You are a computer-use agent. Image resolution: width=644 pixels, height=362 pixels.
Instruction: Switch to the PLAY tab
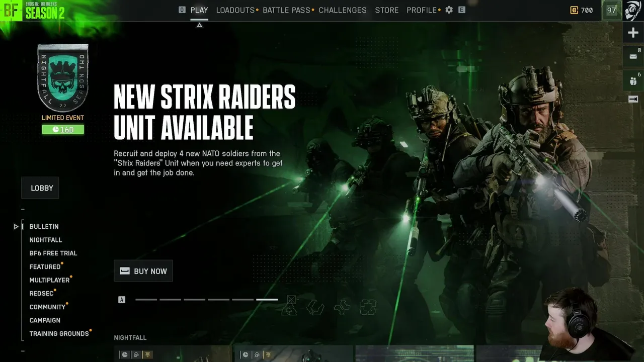pos(199,10)
